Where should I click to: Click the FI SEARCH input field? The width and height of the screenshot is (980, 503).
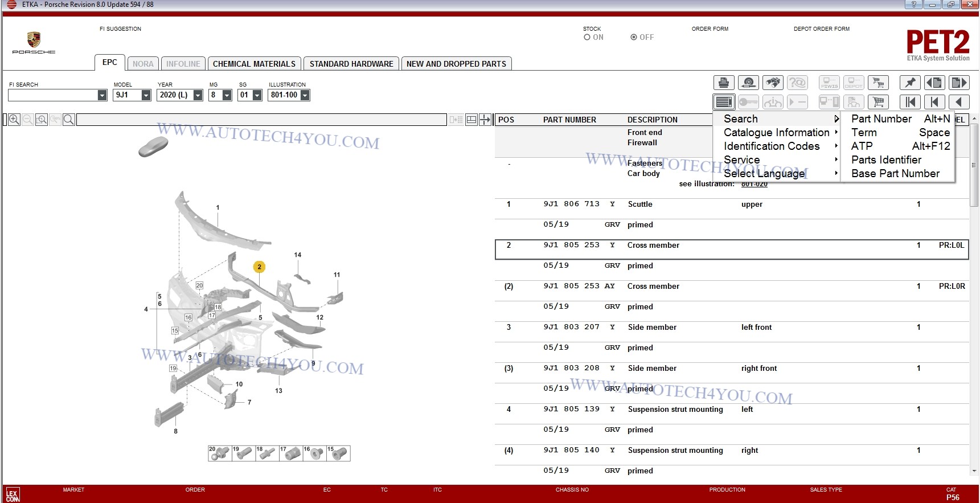coord(52,95)
